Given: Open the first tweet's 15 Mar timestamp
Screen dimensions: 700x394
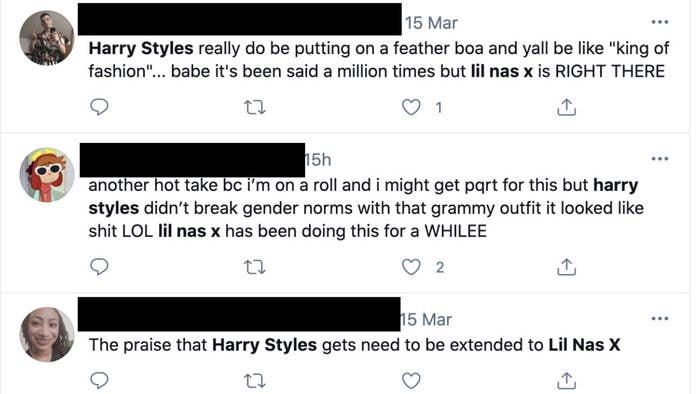Looking at the screenshot, I should tap(431, 23).
